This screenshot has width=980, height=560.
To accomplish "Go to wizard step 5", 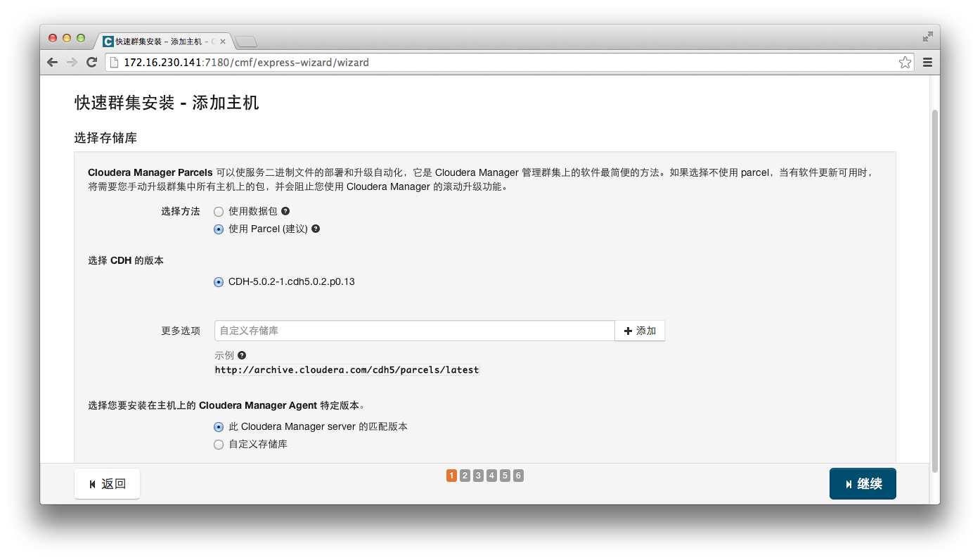I will pos(505,476).
